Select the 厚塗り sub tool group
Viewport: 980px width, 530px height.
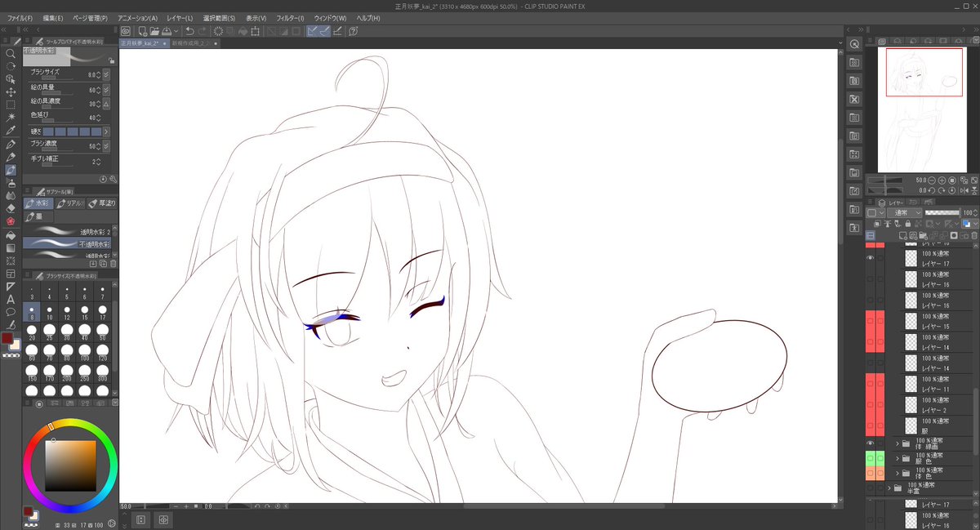102,203
